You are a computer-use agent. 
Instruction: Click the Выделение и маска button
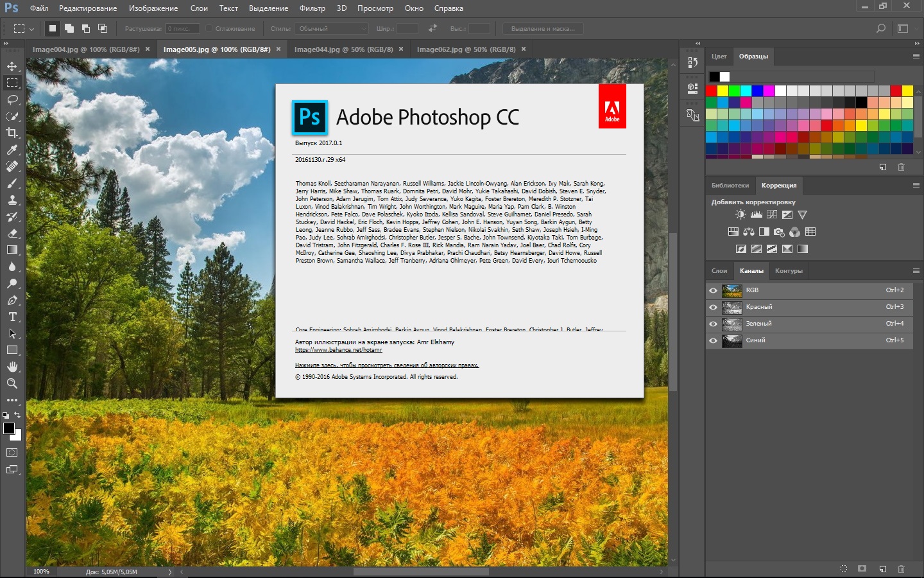tap(543, 28)
